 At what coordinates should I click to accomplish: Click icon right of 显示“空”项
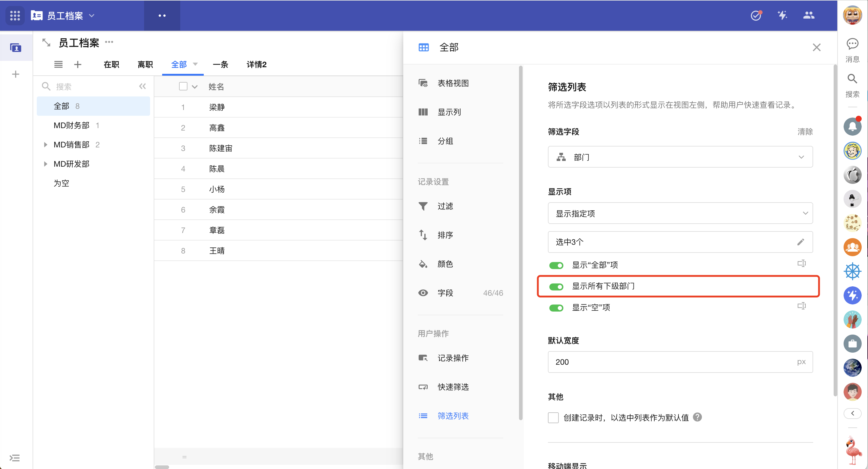(x=802, y=306)
